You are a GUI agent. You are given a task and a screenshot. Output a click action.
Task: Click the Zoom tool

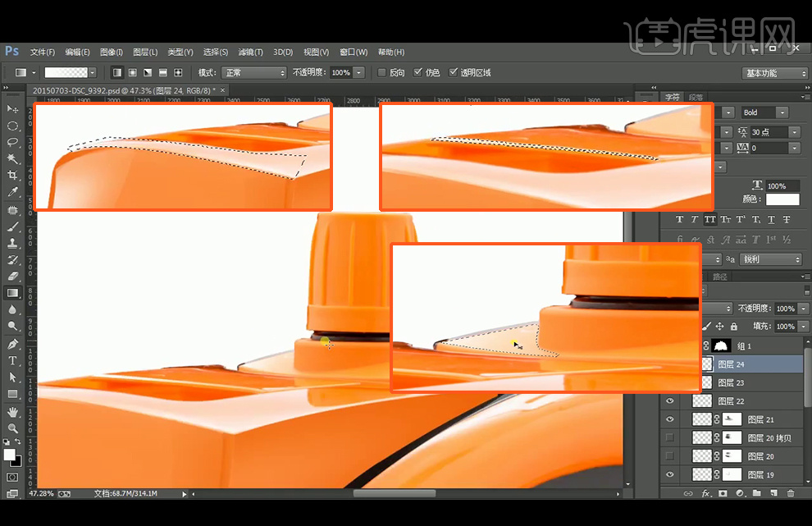(x=12, y=428)
